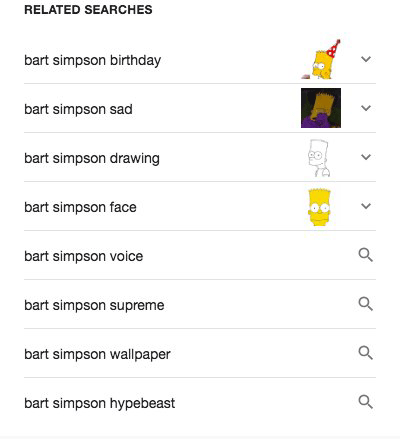Click the magnifier icon for bart simpson hypebeast

[x=366, y=402]
